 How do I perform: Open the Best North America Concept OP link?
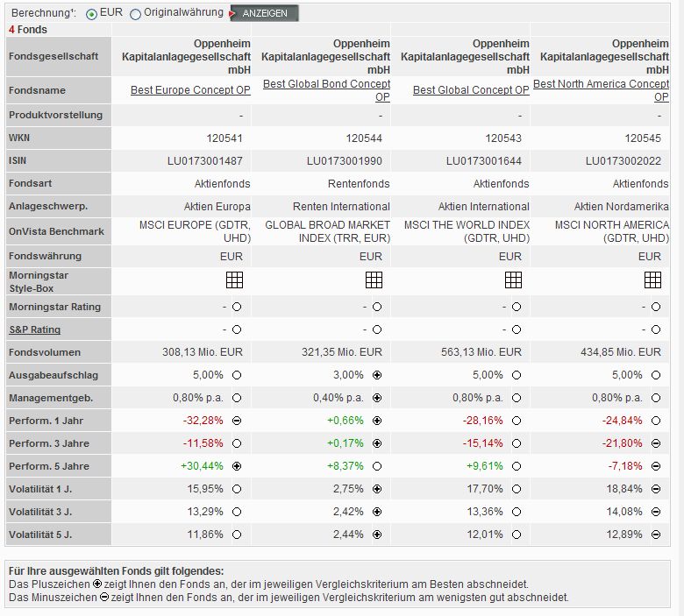tap(601, 90)
